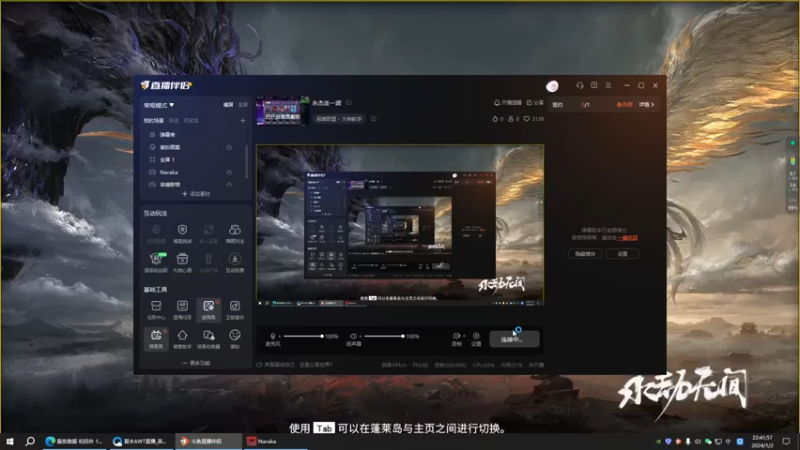
Task: Open the Windows notification center icon
Action: 786,441
